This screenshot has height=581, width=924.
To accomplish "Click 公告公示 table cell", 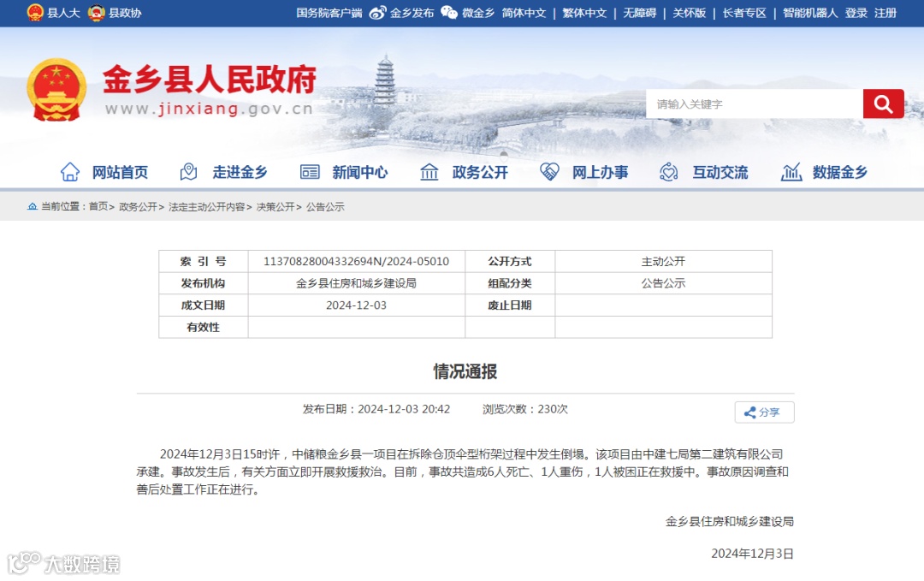I will click(664, 283).
